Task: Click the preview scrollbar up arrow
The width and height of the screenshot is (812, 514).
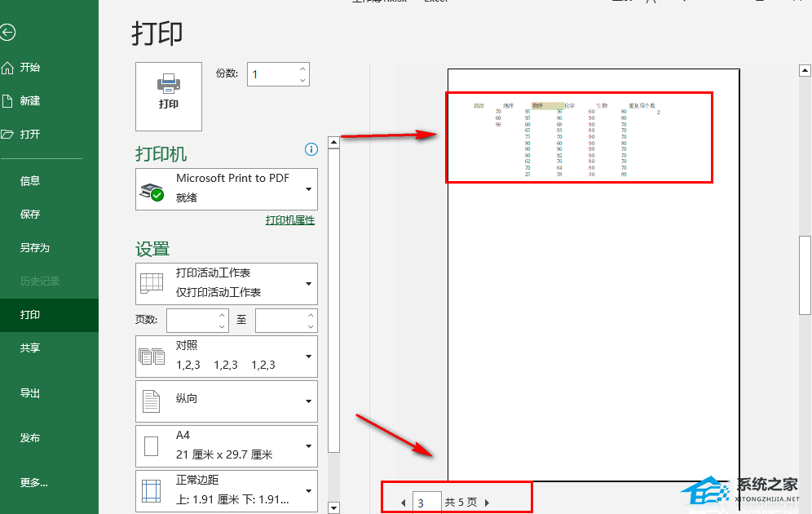Action: point(805,70)
